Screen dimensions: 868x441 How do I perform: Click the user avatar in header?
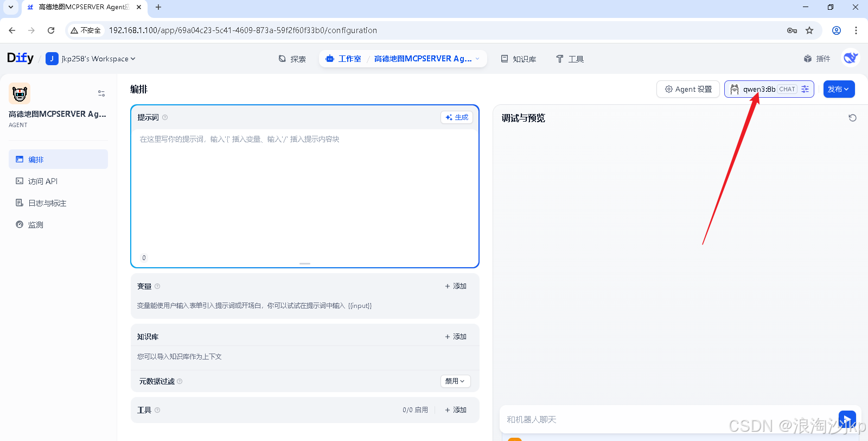point(850,58)
